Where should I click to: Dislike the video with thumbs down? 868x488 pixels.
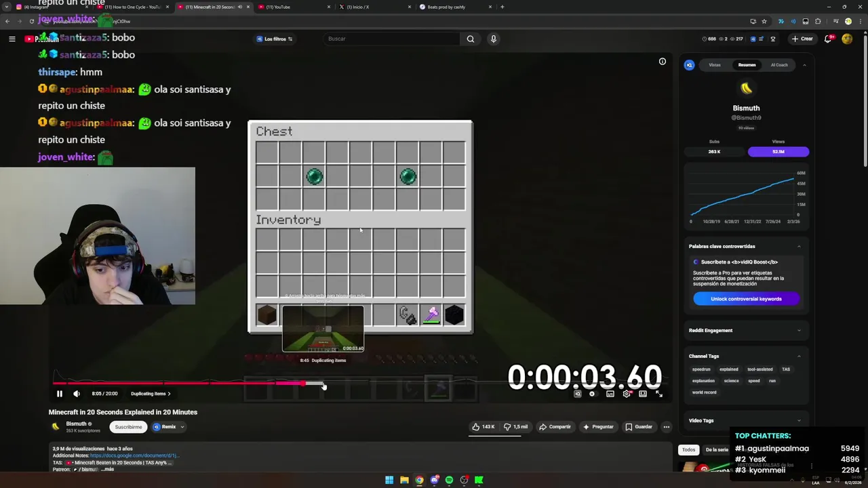[x=515, y=427]
